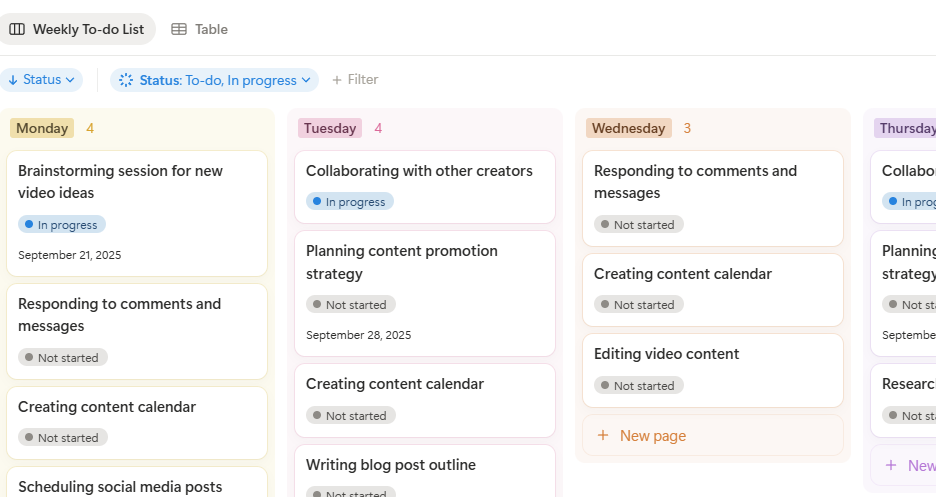Click the pink Tuesday column label
Screen dimensions: 936x497
tap(330, 128)
